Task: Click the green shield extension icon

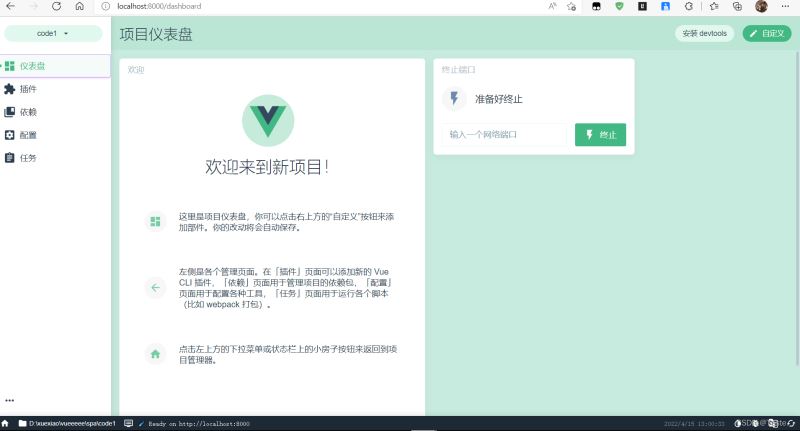Action: [x=619, y=6]
